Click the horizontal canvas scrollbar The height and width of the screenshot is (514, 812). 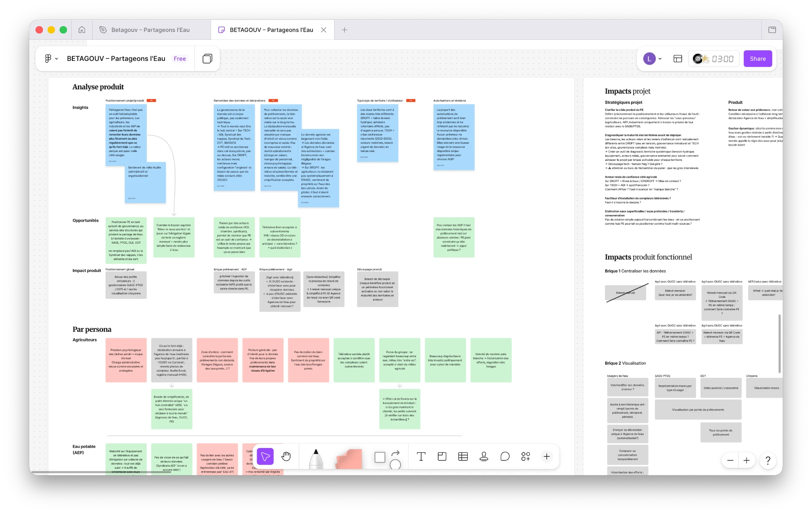tap(101, 472)
